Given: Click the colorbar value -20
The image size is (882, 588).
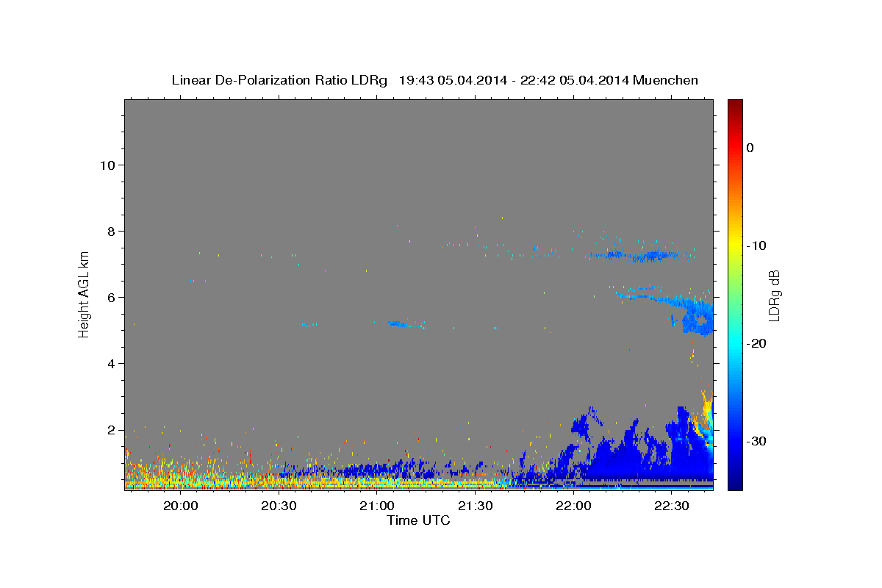Looking at the screenshot, I should pos(756,343).
